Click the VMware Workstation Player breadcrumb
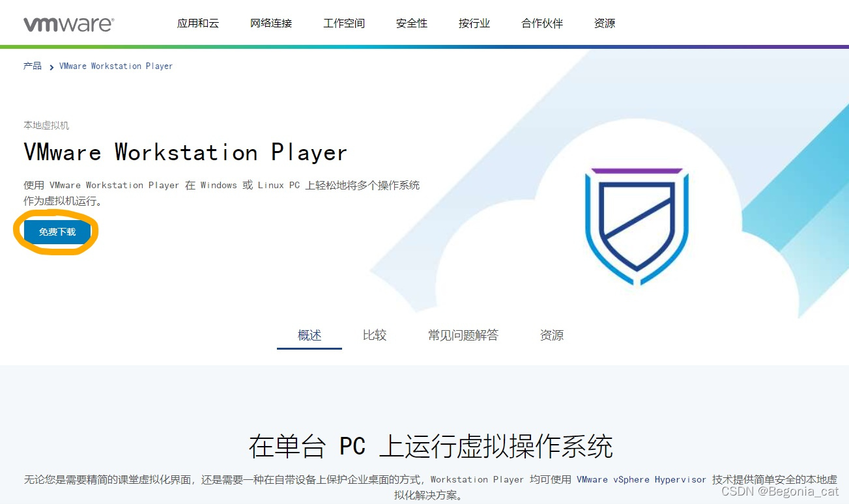Image resolution: width=849 pixels, height=504 pixels. pyautogui.click(x=116, y=66)
